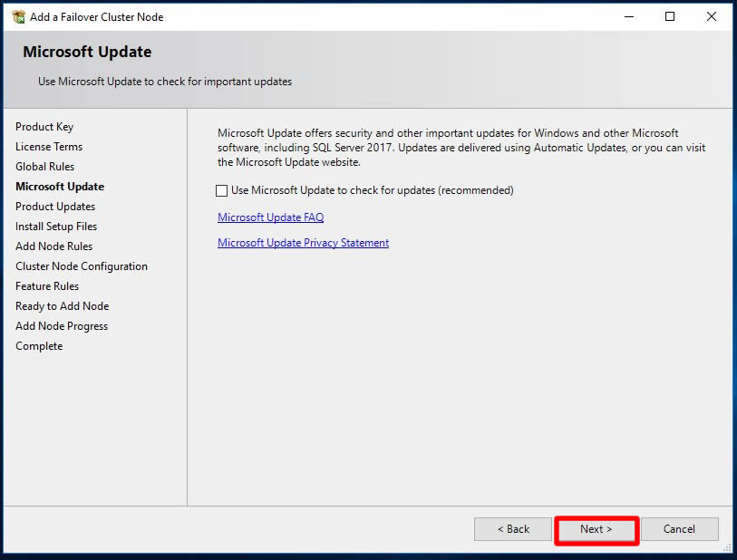Image resolution: width=737 pixels, height=560 pixels.
Task: Click the SQL Server setup icon in title bar
Action: 18,16
